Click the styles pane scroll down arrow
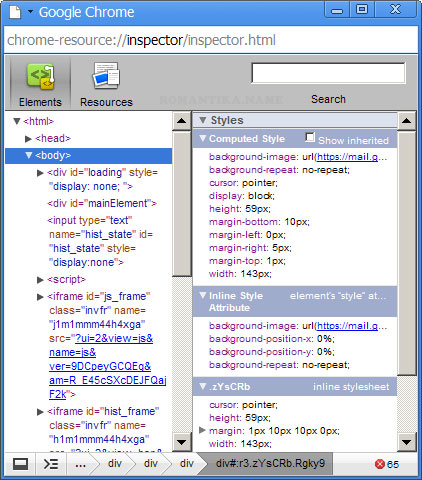The width and height of the screenshot is (422, 480). 407,442
